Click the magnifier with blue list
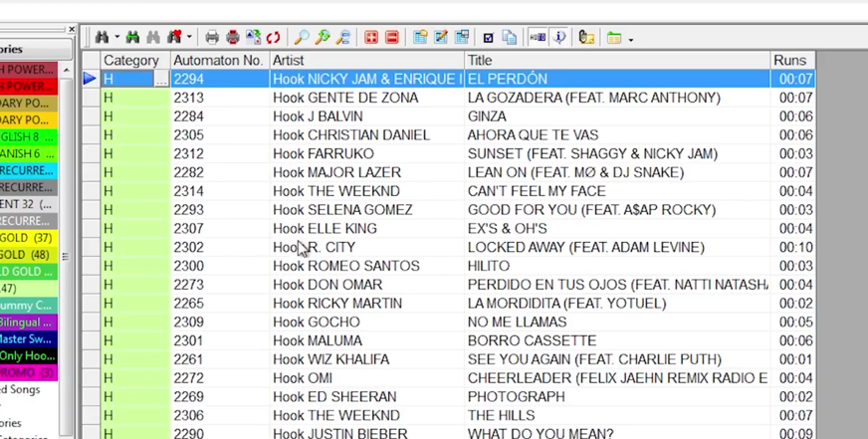The width and height of the screenshot is (868, 439). [343, 38]
